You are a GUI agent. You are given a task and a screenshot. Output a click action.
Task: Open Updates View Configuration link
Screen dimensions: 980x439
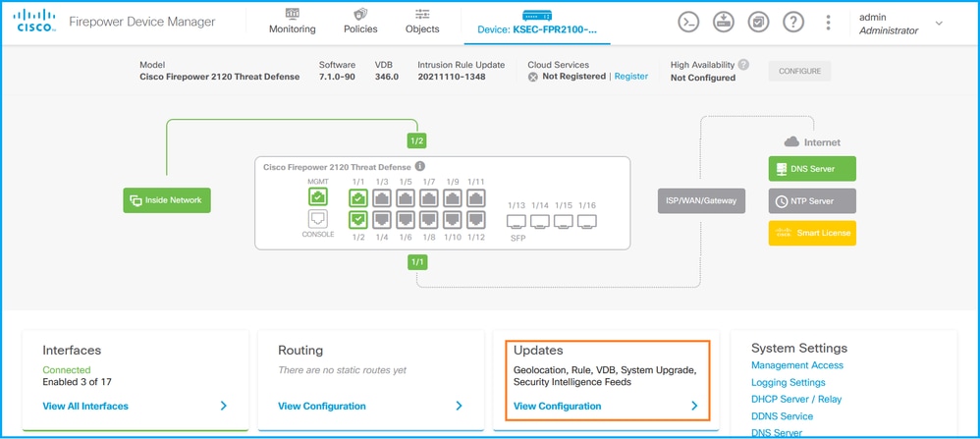point(558,406)
